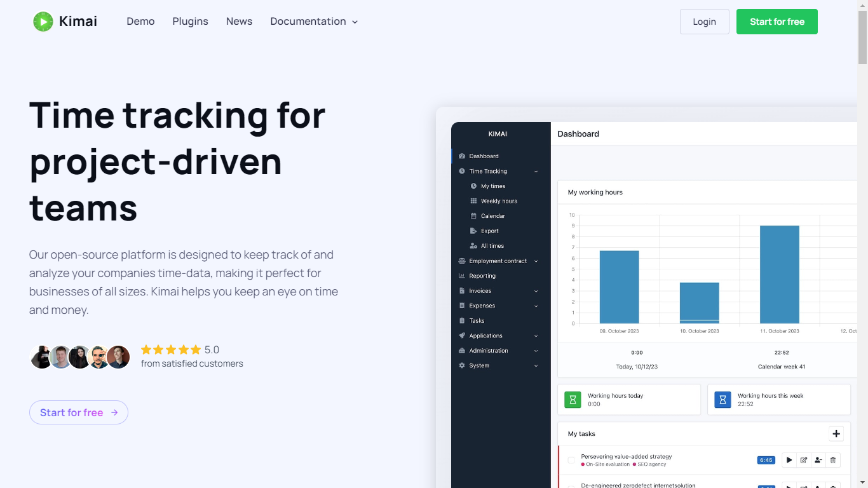The width and height of the screenshot is (868, 488).
Task: Click the Login button
Action: 704,22
